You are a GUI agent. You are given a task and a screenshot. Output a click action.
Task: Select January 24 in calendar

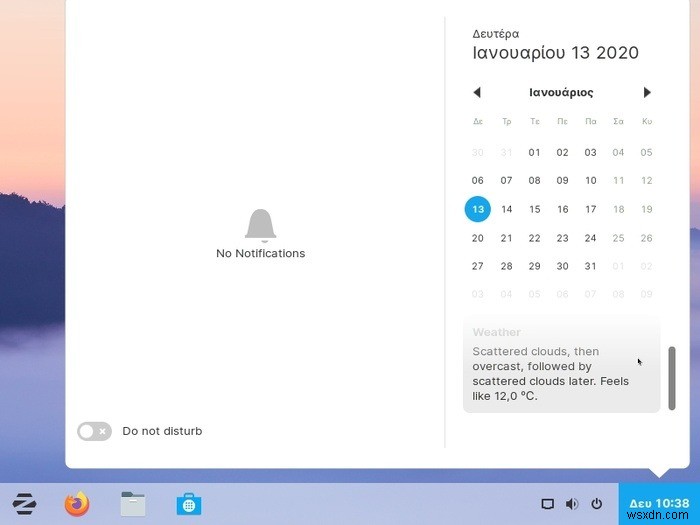[591, 238]
